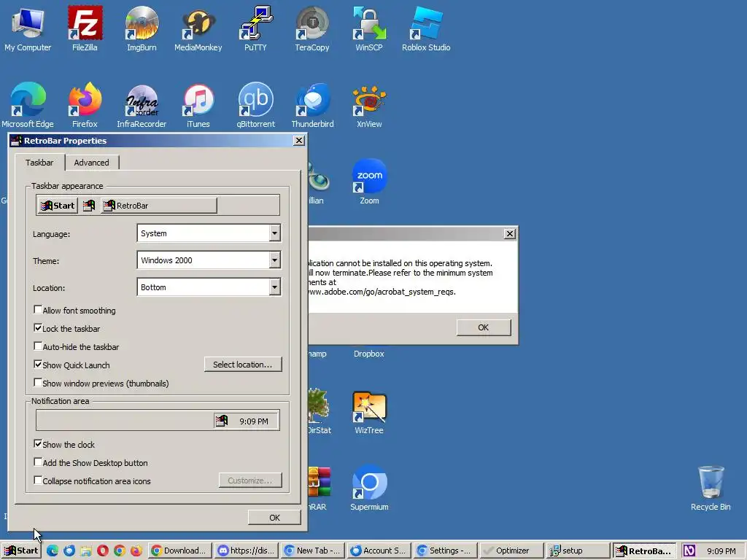Select the My Computer desktop icon
This screenshot has width=747, height=560.
point(28,28)
